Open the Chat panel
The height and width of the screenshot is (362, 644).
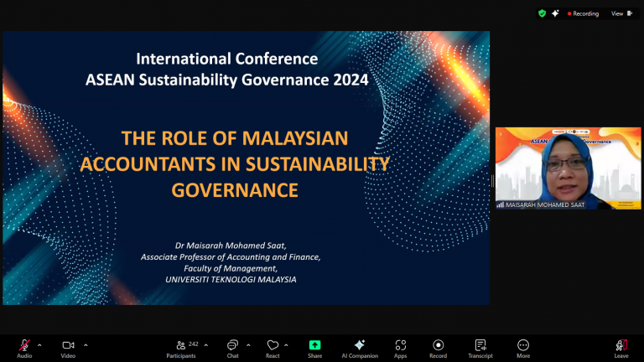coord(233,349)
